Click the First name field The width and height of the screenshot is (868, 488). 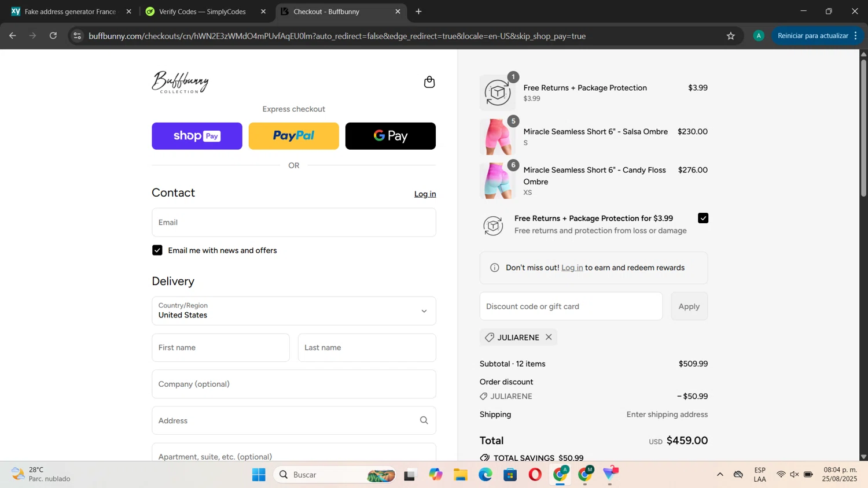point(220,347)
